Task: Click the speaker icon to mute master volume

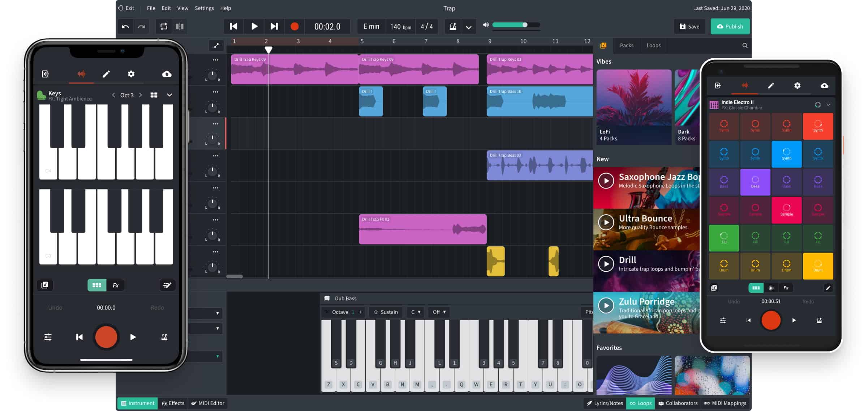Action: click(x=485, y=25)
